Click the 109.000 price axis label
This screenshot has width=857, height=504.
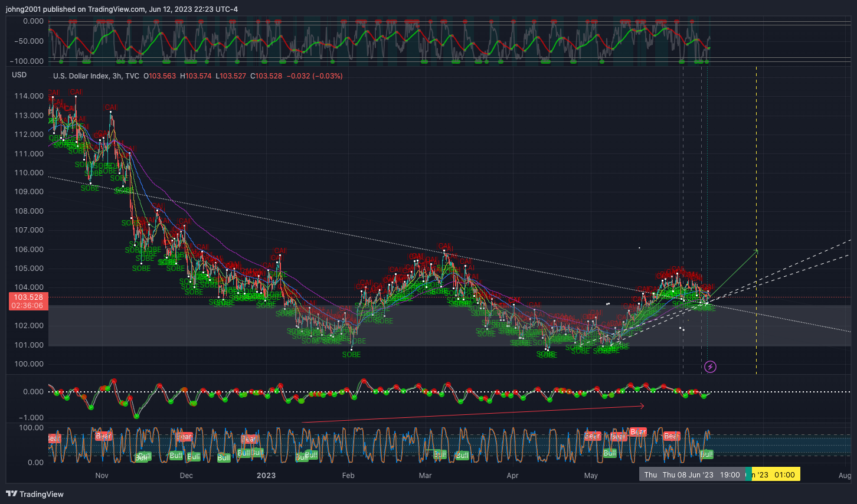[29, 192]
